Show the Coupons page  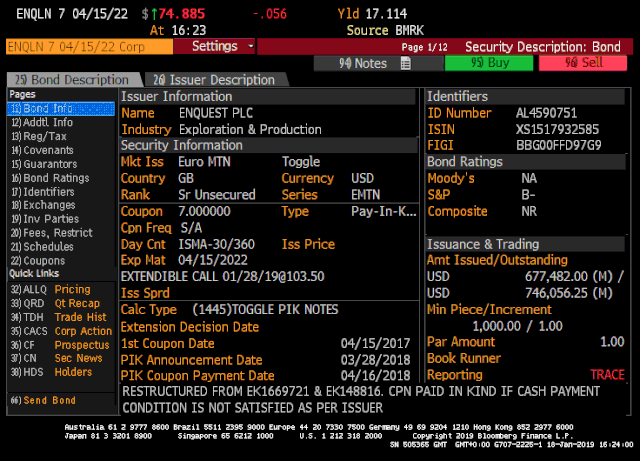click(38, 261)
